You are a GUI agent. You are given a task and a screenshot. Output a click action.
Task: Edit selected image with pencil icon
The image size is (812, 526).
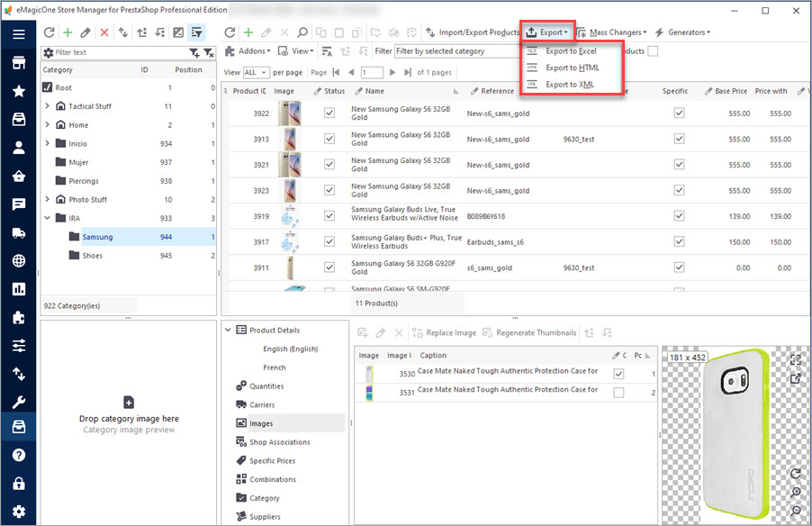click(x=381, y=332)
